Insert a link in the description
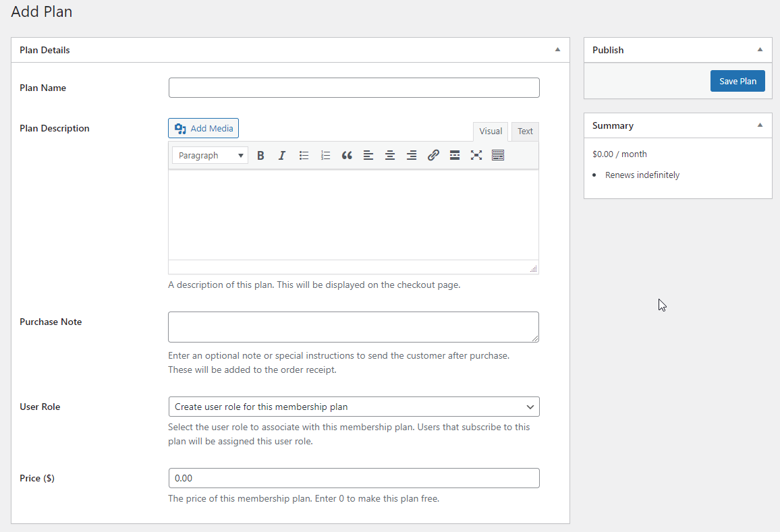This screenshot has height=532, width=780. [x=433, y=155]
